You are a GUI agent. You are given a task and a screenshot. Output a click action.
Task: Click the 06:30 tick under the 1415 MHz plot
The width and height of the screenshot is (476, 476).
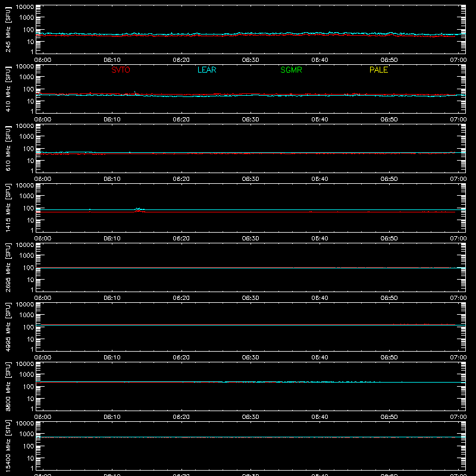click(250, 239)
